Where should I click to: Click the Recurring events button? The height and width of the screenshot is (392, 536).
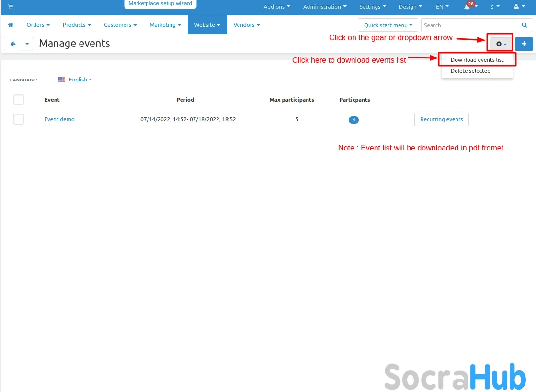pyautogui.click(x=441, y=119)
